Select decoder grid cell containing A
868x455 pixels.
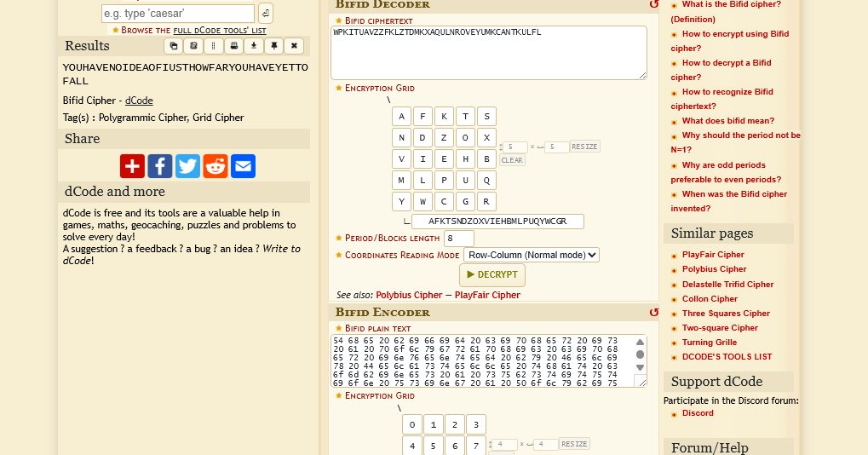pos(401,116)
